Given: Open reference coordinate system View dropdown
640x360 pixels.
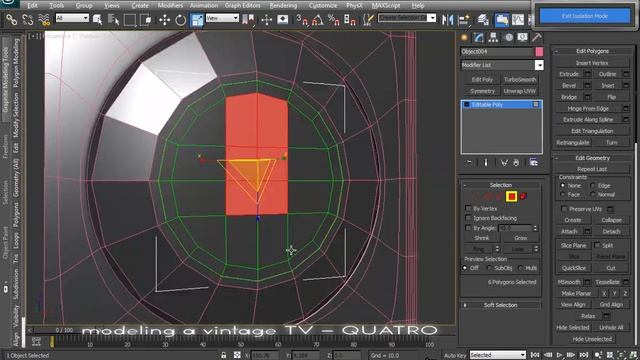Looking at the screenshot, I should [222, 18].
